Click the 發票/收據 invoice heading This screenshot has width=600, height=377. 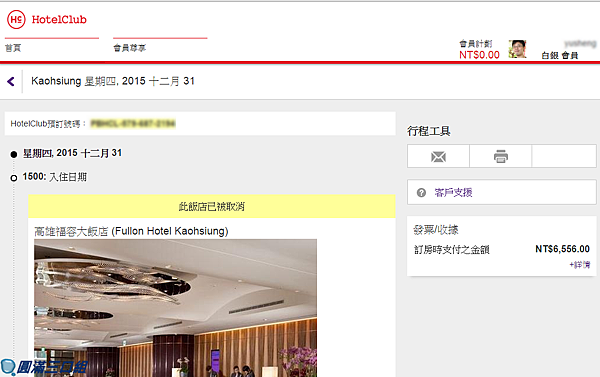pos(436,230)
